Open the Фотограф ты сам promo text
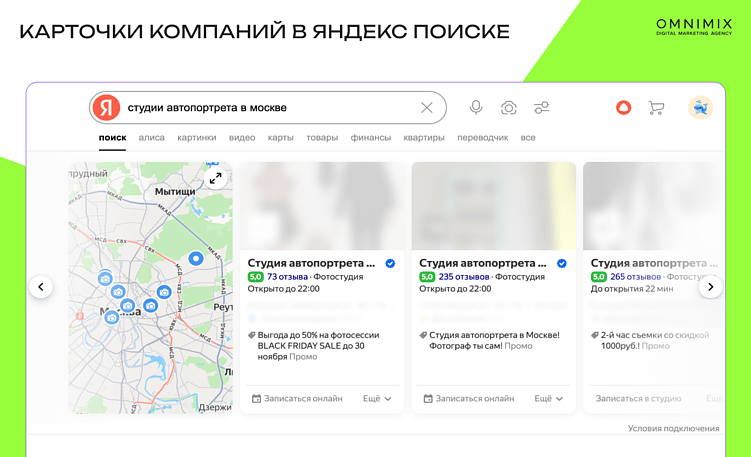Screen dimensions: 751x457 (494, 341)
